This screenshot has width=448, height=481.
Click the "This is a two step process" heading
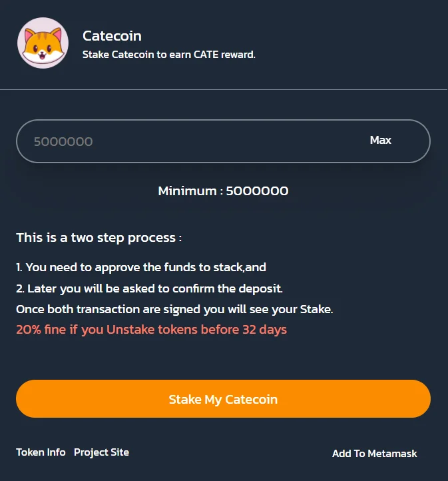pyautogui.click(x=99, y=237)
